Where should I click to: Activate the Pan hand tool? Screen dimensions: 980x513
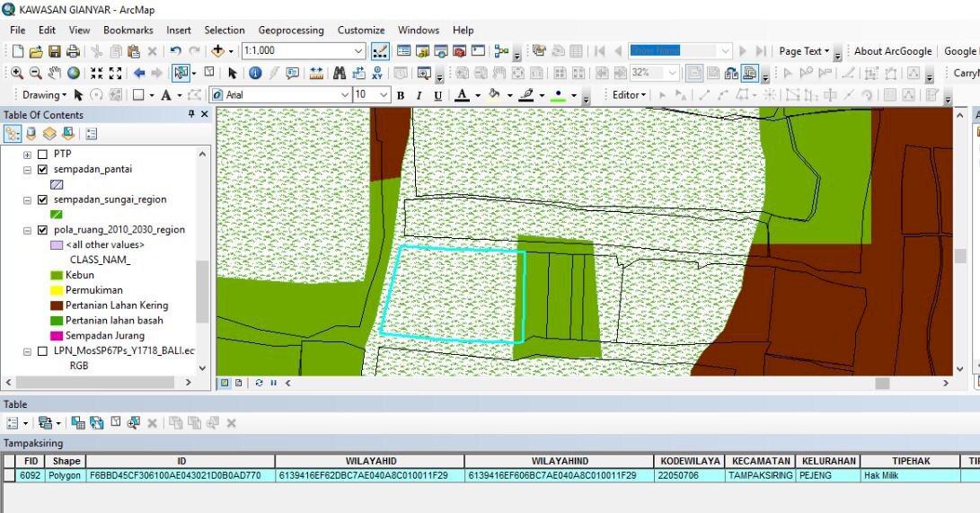pos(55,73)
